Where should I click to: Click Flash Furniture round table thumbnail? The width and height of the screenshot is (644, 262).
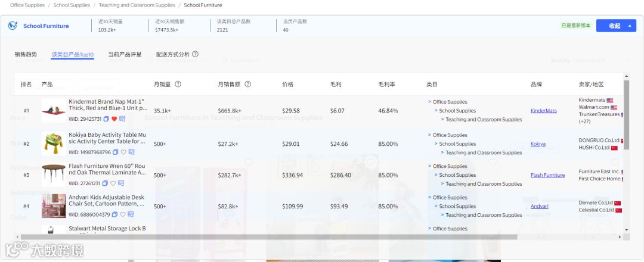(x=54, y=174)
